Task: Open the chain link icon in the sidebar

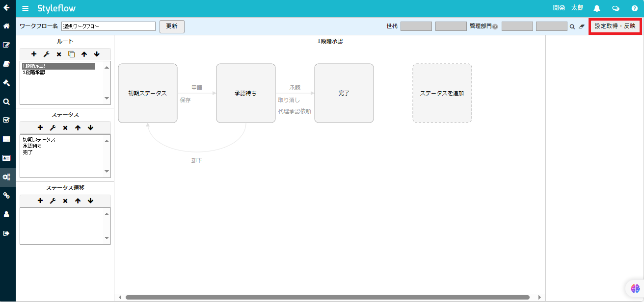Action: [7, 195]
